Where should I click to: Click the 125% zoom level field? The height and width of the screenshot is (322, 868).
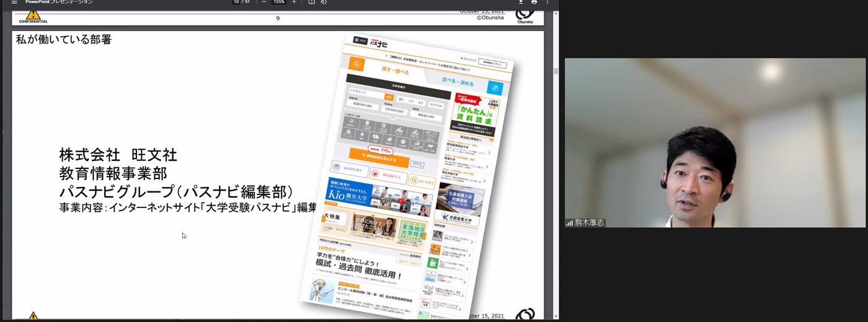pos(279,2)
